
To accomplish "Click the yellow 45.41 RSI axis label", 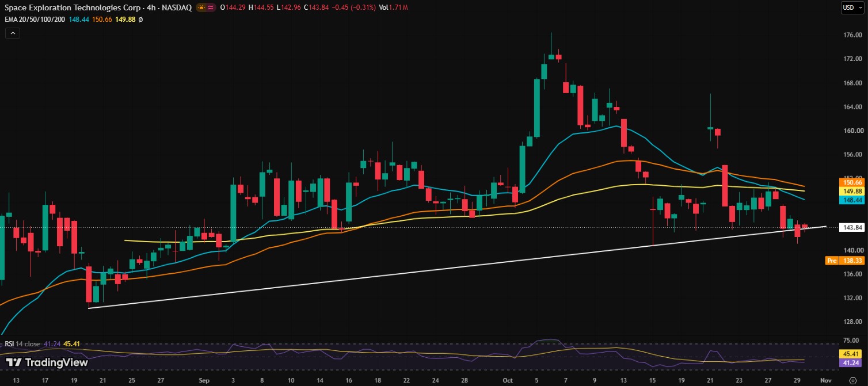I will 851,354.
